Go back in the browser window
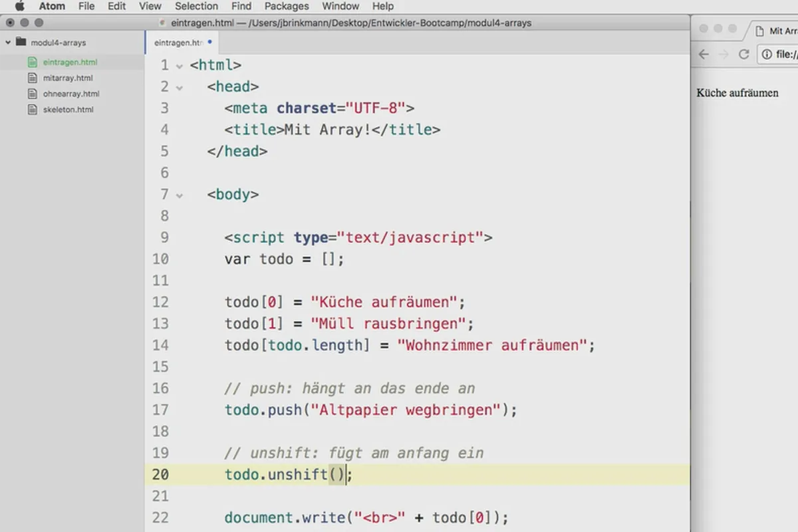798x532 pixels. [704, 55]
